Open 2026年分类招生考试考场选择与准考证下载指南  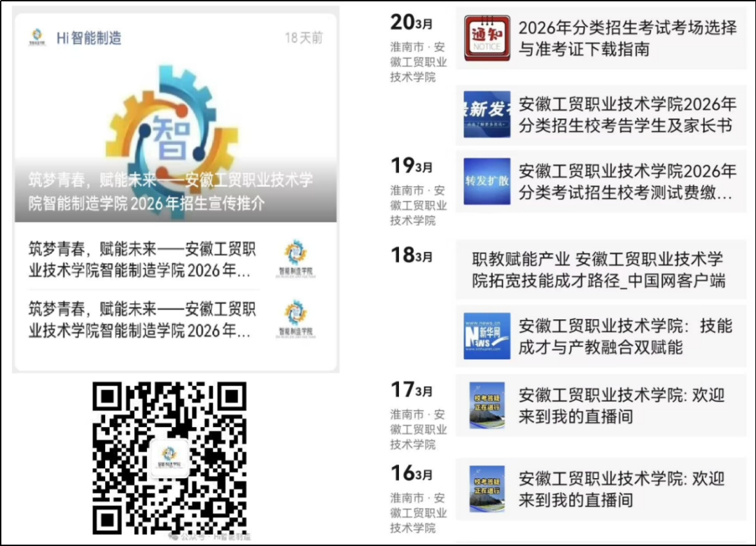coord(627,38)
